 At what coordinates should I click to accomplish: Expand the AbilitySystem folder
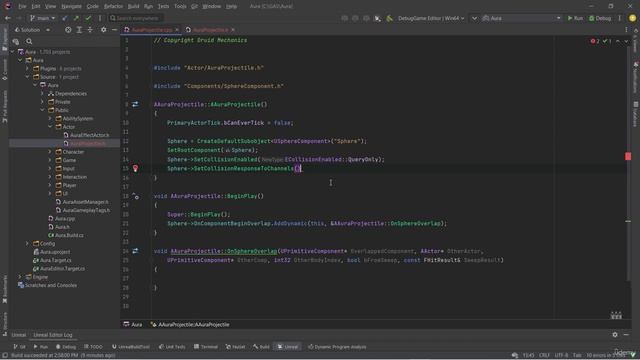50,118
